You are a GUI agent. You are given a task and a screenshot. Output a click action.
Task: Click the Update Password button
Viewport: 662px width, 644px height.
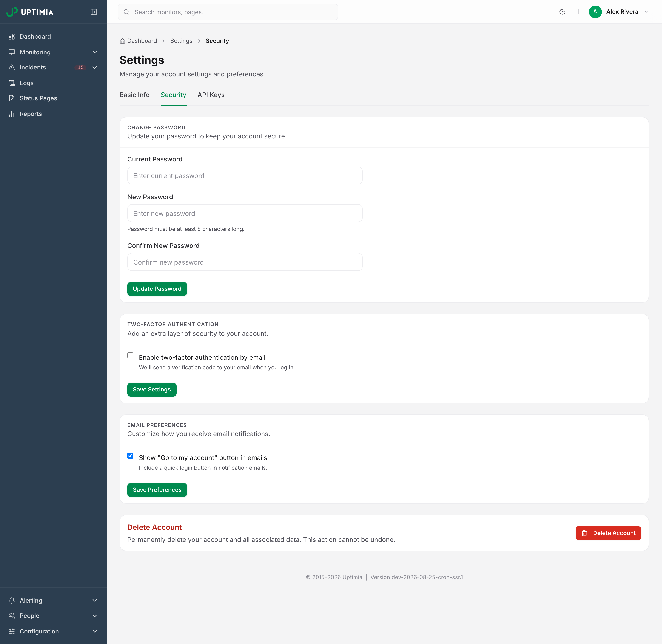coord(157,289)
